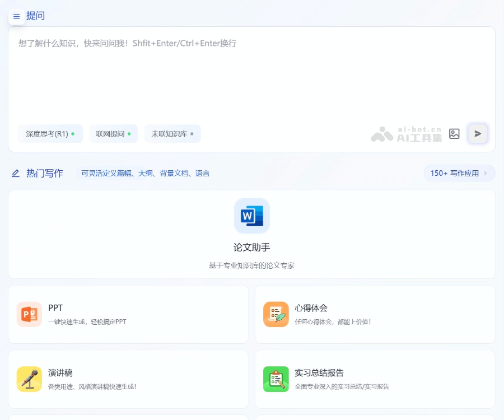
Task: Click the pen icon beside 热门写作
Action: point(16,174)
